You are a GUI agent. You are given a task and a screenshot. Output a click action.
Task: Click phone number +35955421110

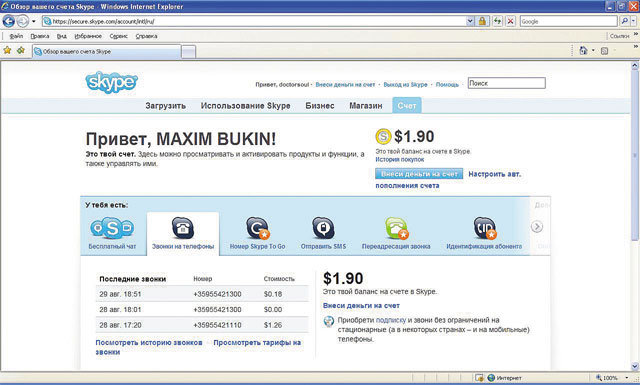[217, 325]
